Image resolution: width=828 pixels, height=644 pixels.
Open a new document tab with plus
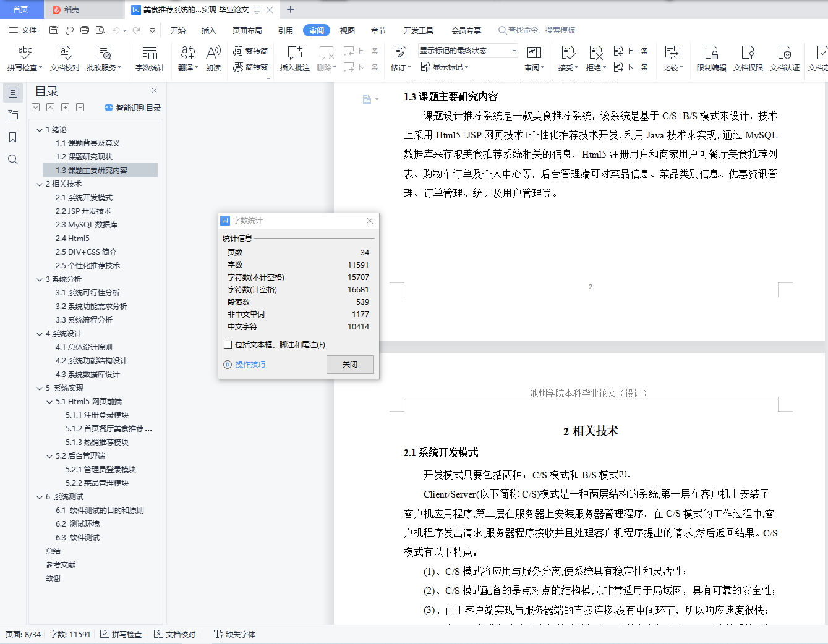291,9
